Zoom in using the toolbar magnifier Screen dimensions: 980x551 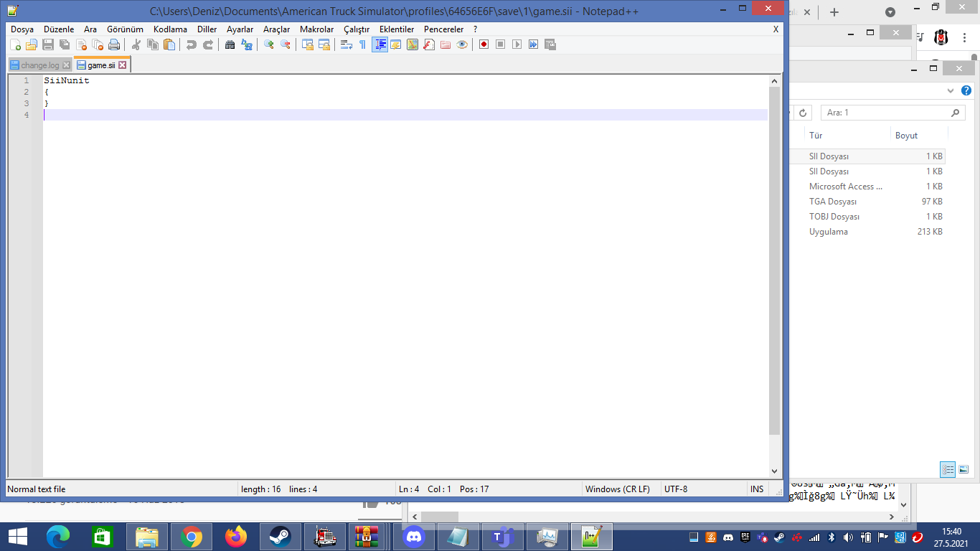pos(269,44)
